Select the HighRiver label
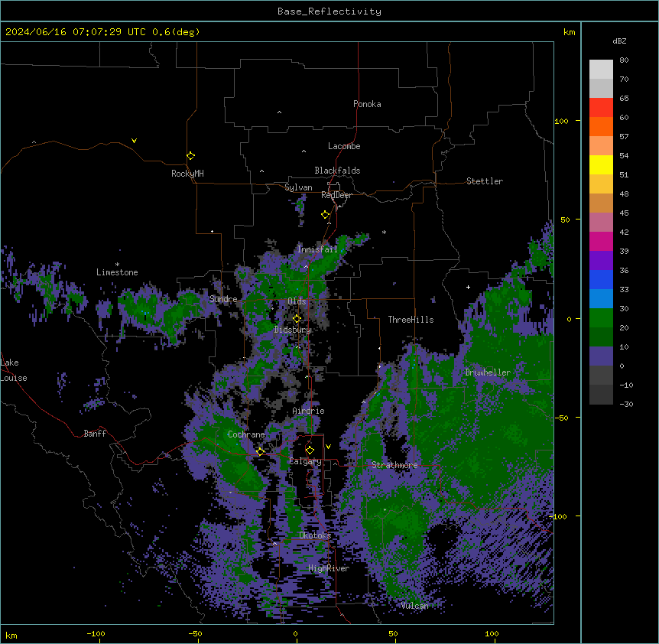This screenshot has width=659, height=644. click(x=329, y=568)
